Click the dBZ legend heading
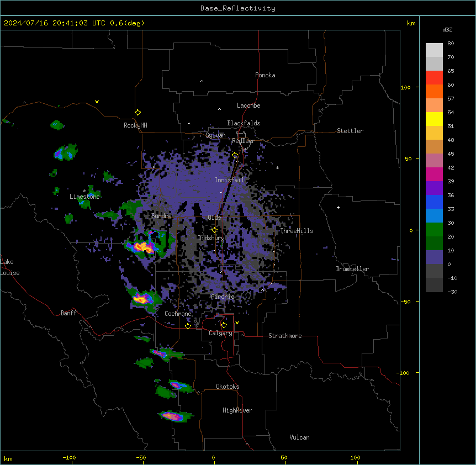The image size is (476, 465). pyautogui.click(x=447, y=29)
